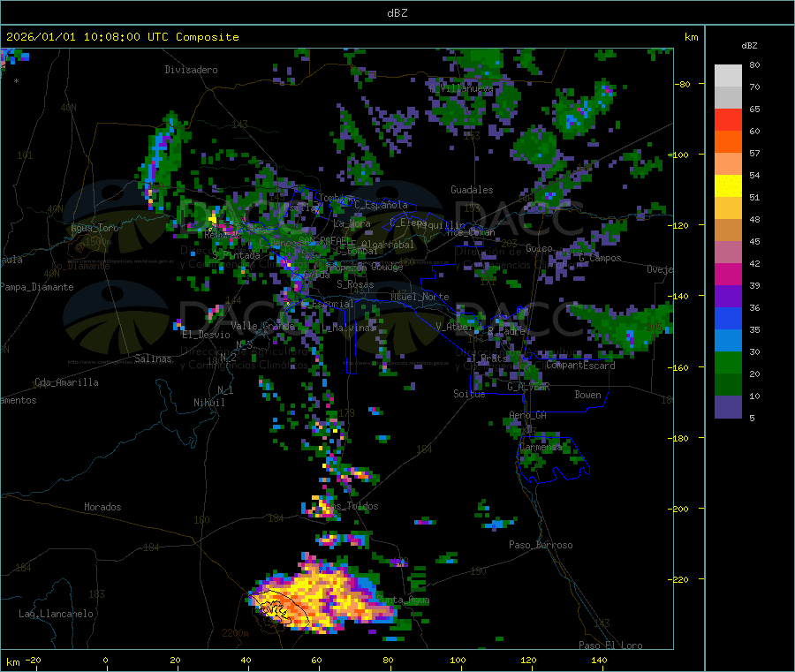Screen dimensions: 795x672
Task: Click the Algarrobal place name
Action: pyautogui.click(x=388, y=245)
